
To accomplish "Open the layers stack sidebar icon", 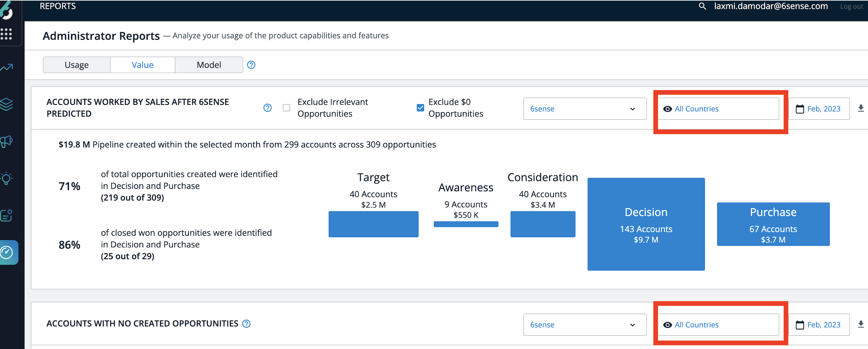I will point(6,104).
